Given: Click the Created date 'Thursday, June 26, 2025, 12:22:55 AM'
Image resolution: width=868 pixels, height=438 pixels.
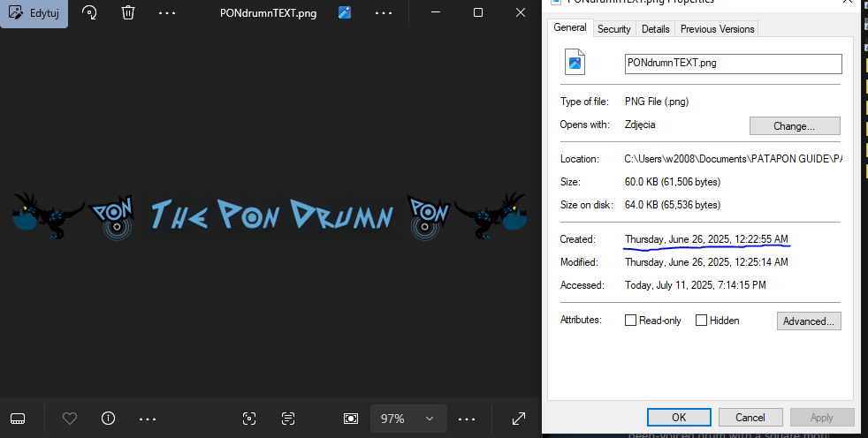Looking at the screenshot, I should coord(706,239).
